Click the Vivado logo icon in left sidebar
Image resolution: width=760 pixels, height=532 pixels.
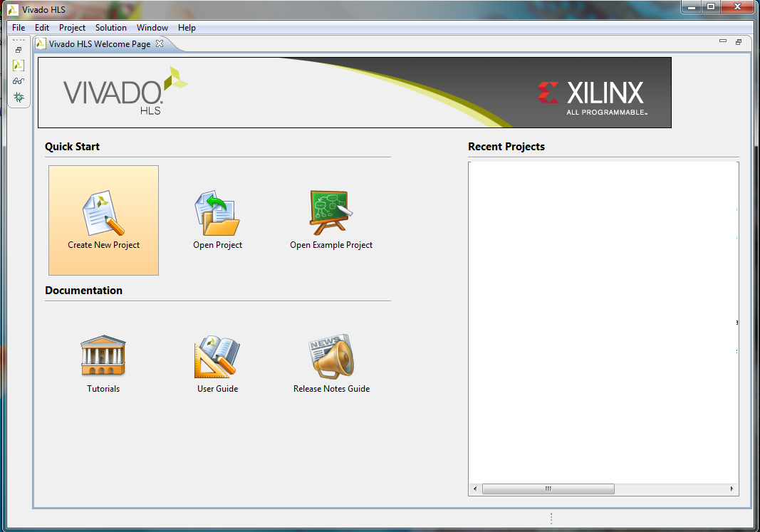[19, 66]
